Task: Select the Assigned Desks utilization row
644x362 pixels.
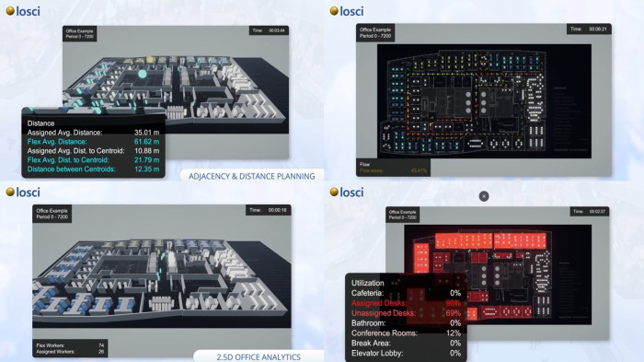Action: click(x=406, y=303)
